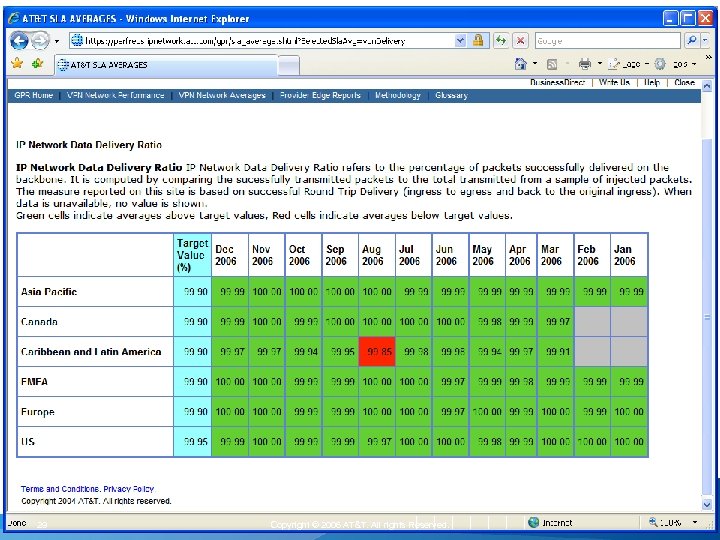The height and width of the screenshot is (540, 720).
Task: Click the Copyright 2004 AT&T footer text
Action: (x=96, y=501)
